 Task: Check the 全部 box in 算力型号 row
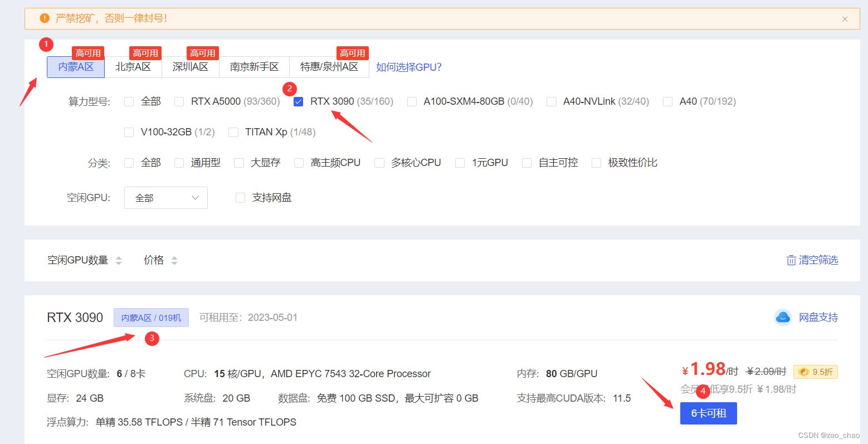(x=129, y=101)
